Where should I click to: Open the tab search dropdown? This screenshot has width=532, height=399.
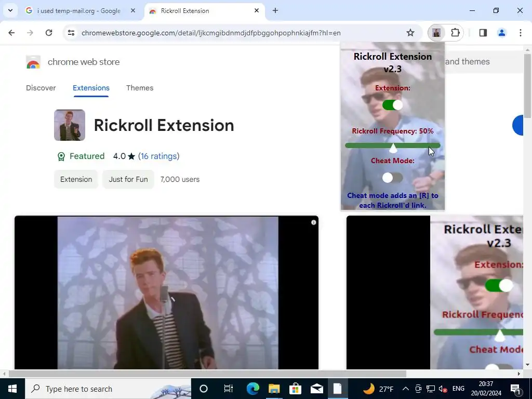[10, 11]
